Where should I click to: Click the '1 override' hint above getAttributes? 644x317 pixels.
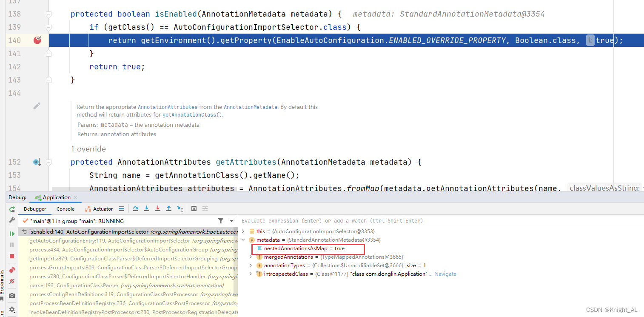[x=88, y=149]
